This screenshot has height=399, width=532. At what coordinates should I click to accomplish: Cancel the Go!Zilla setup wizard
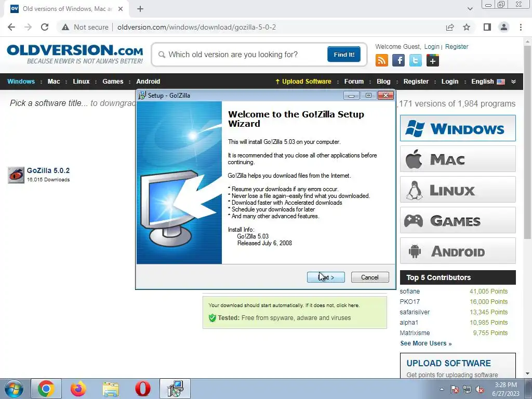tap(370, 277)
